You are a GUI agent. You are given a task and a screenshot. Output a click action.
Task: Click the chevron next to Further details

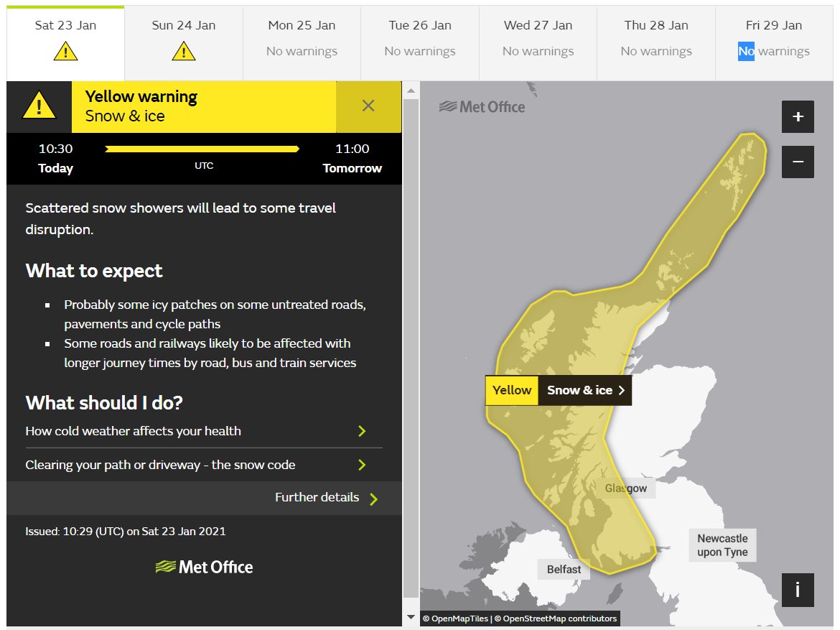(373, 499)
